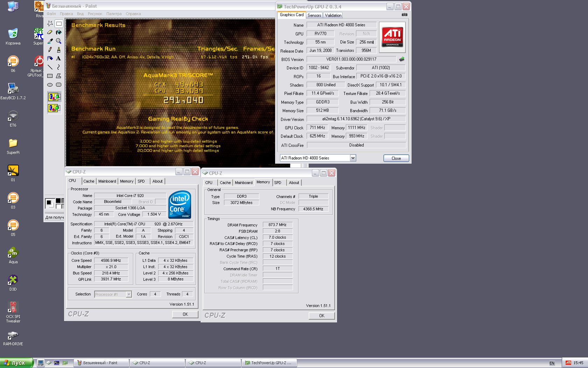Image resolution: width=588 pixels, height=368 pixels.
Task: Select the white swatch in Paint palette
Action: [58, 206]
